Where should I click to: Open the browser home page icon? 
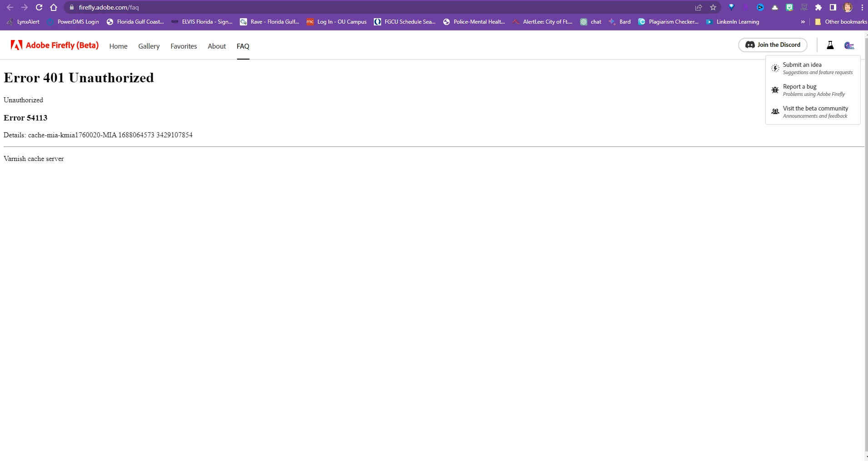(54, 7)
